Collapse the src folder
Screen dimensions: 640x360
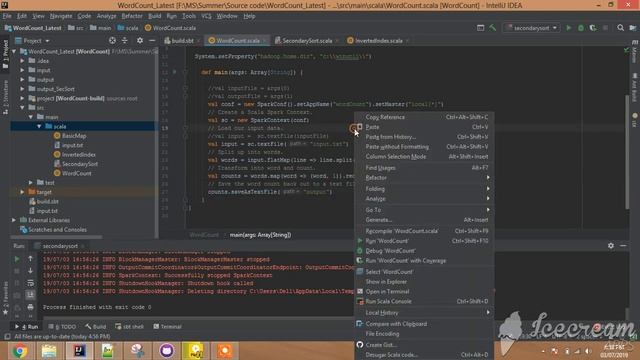click(x=22, y=108)
